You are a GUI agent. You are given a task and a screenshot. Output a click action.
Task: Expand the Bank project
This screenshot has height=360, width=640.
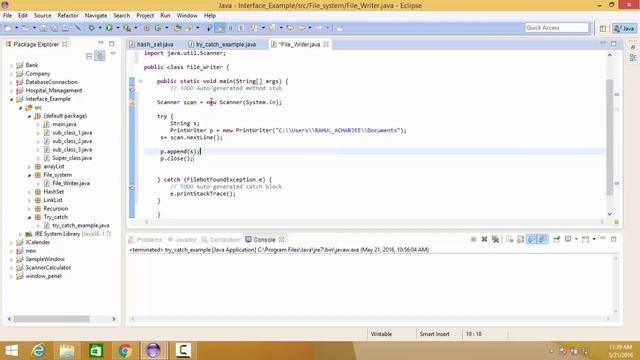11,65
